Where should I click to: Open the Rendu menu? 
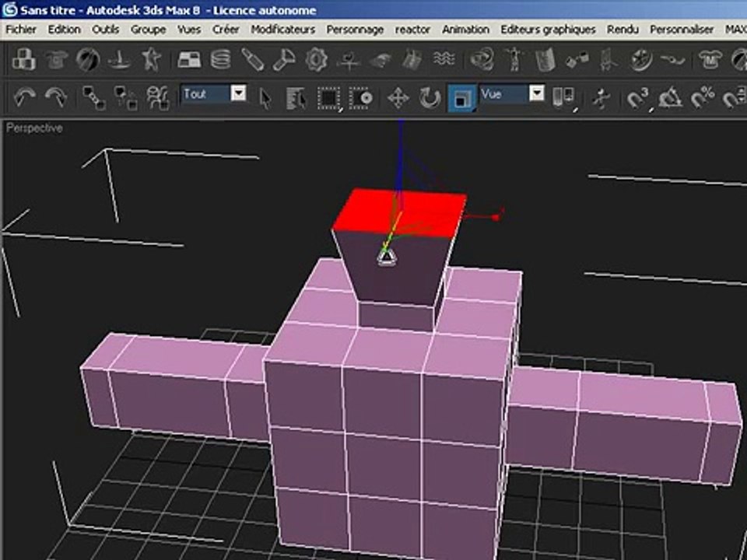pos(622,30)
